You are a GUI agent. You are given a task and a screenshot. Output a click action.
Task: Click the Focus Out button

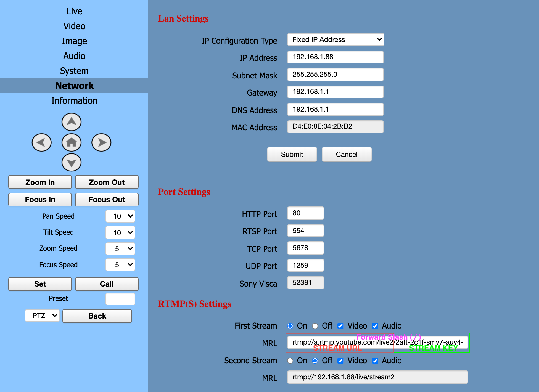107,200
